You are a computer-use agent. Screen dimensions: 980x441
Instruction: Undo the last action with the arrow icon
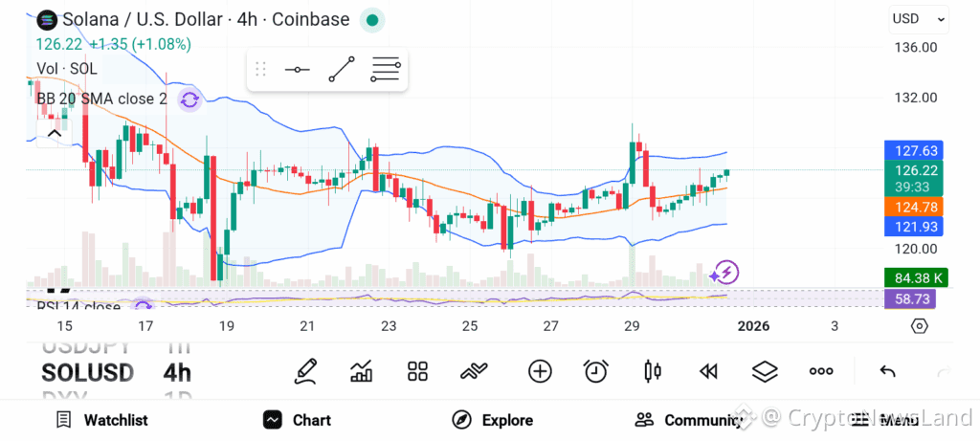click(887, 371)
